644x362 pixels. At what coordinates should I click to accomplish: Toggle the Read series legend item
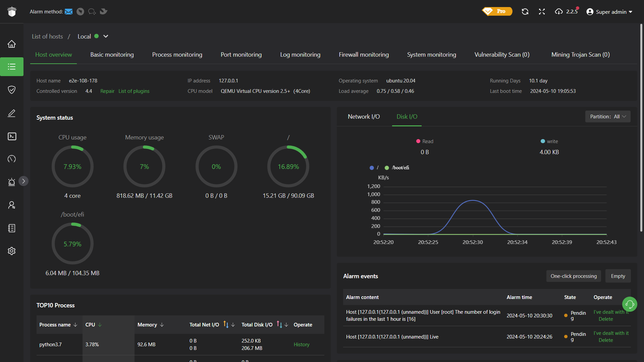coord(425,141)
